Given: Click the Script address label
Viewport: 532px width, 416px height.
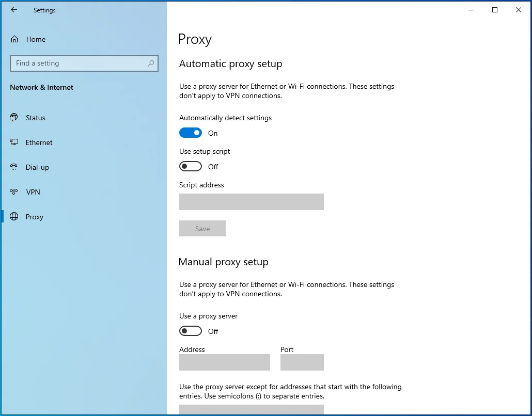Looking at the screenshot, I should (201, 185).
